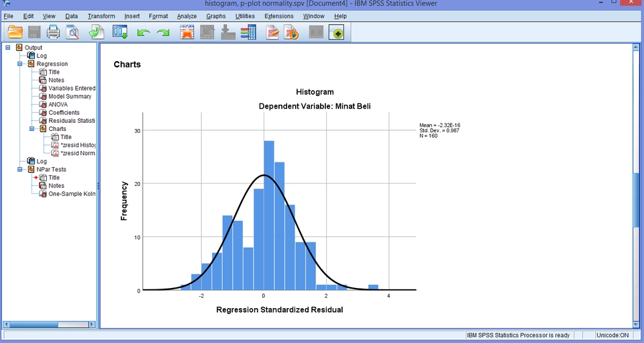Screen dimensions: 644x343
Task: Click the green Undo arrow
Action: (144, 32)
